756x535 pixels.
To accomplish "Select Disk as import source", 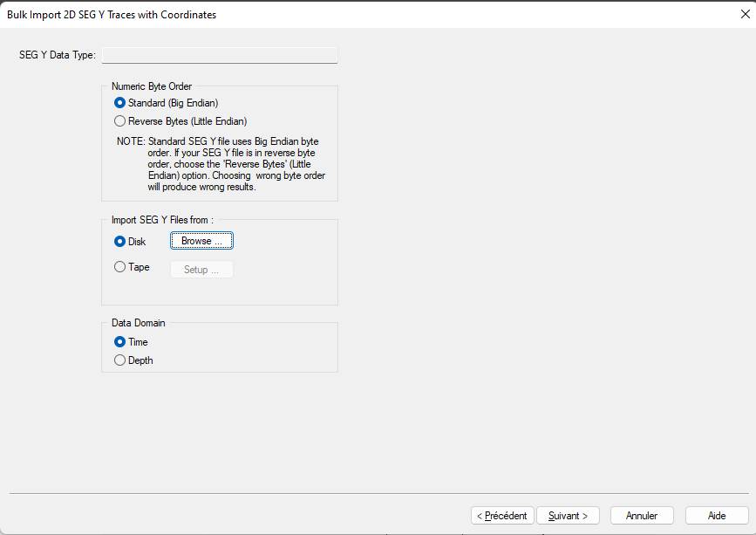I will pos(120,242).
